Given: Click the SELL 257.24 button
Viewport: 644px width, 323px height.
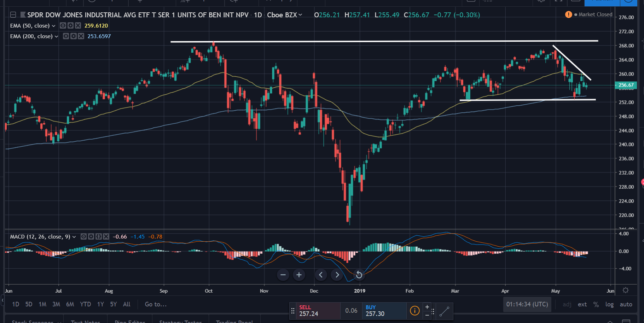Looking at the screenshot, I should pos(318,311).
